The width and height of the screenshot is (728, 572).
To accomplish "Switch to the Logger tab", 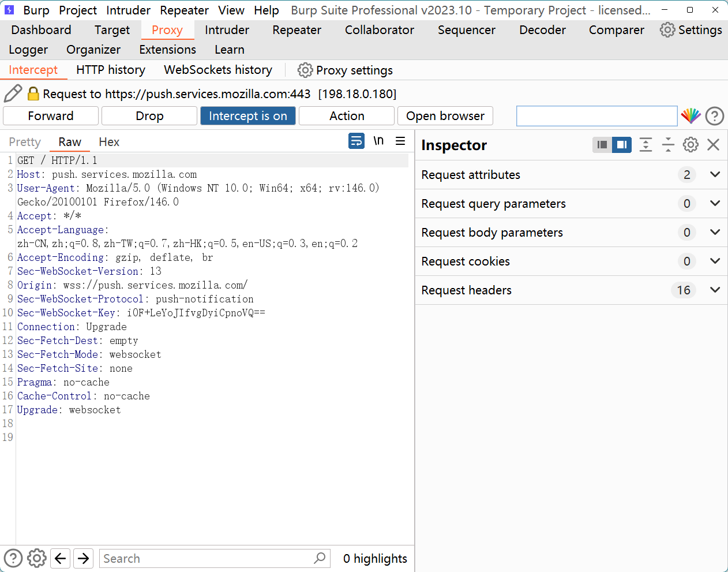I will tap(28, 50).
